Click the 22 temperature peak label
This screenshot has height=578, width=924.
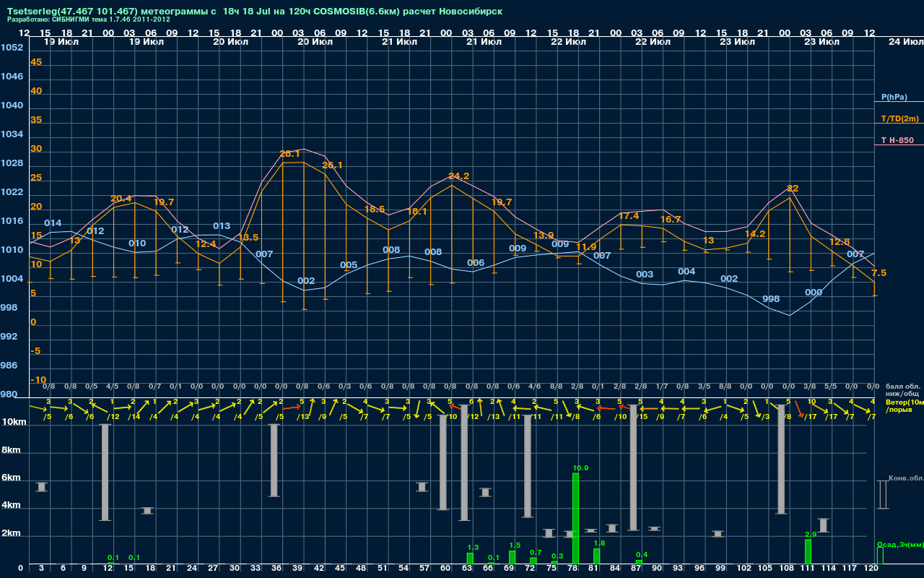point(793,189)
